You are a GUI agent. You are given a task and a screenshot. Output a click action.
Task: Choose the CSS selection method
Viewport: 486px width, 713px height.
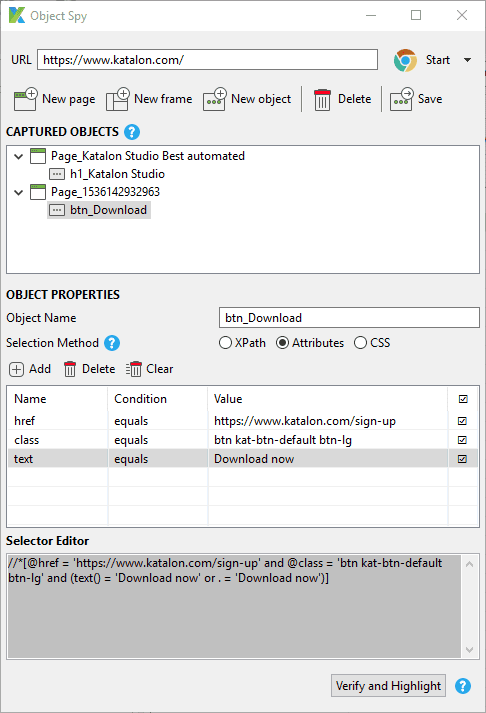[x=361, y=342]
